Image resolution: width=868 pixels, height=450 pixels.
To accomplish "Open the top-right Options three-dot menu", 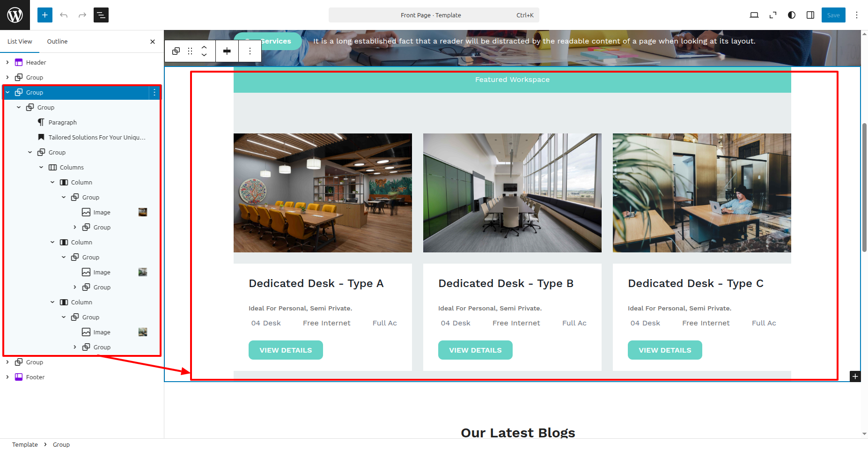I will (x=857, y=15).
